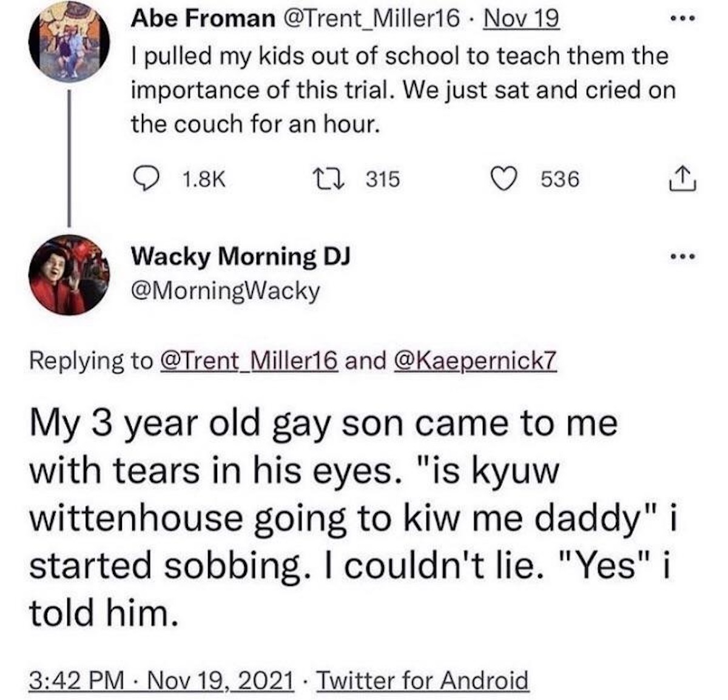Like Abe Froman's tweet with the heart icon

click(x=503, y=179)
